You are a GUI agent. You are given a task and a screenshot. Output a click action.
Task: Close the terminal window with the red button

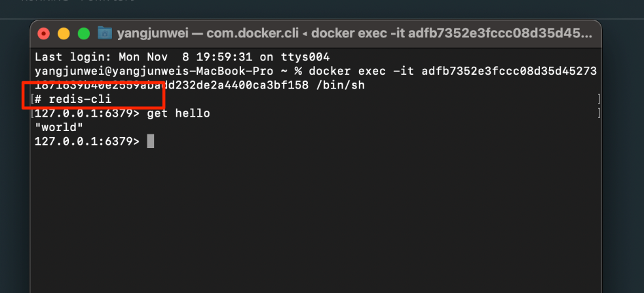(44, 33)
